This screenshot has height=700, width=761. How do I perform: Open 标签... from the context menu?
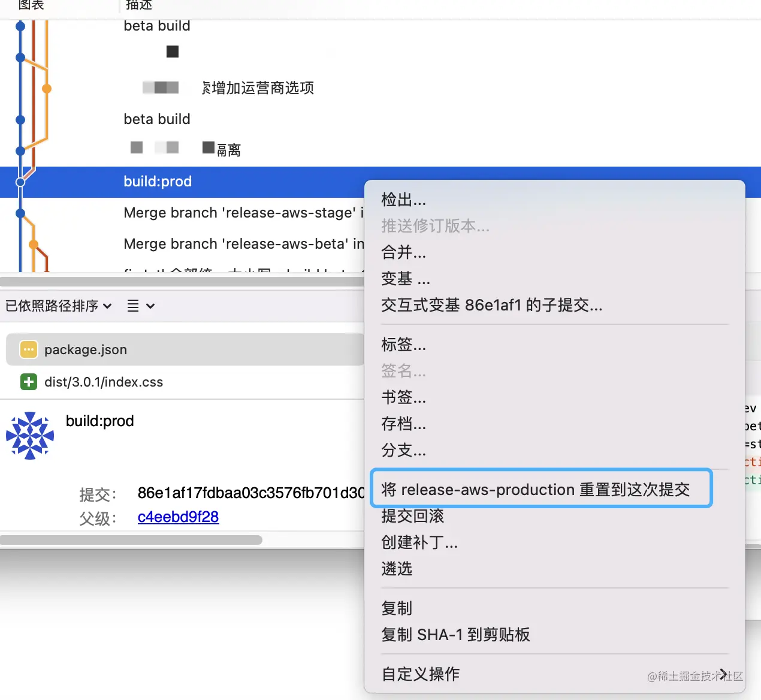[404, 345]
